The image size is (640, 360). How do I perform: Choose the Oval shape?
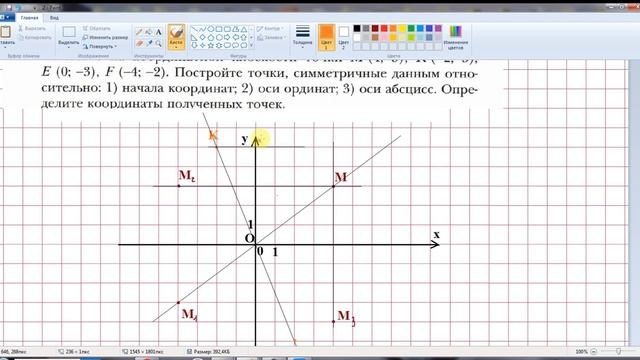click(x=211, y=29)
